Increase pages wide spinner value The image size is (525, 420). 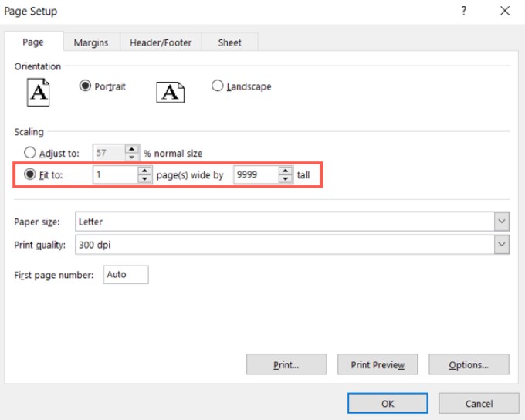point(144,171)
